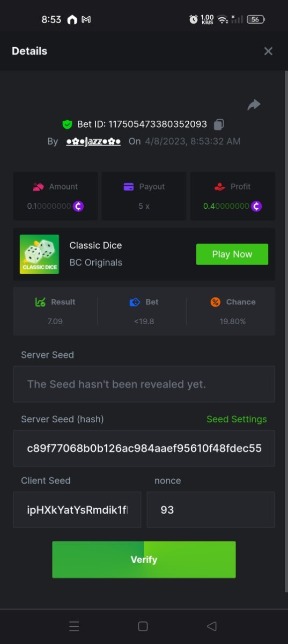Tap the Amount currency coin icon
This screenshot has height=644, width=288.
[78, 206]
